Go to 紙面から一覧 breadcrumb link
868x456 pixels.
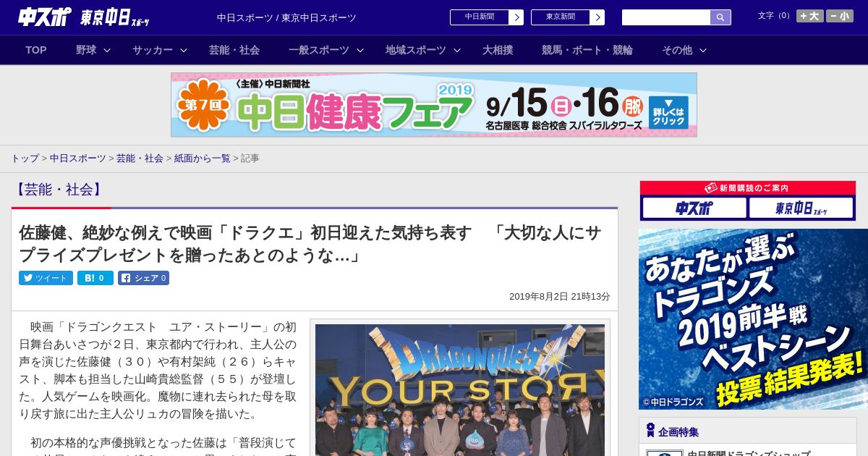(202, 158)
